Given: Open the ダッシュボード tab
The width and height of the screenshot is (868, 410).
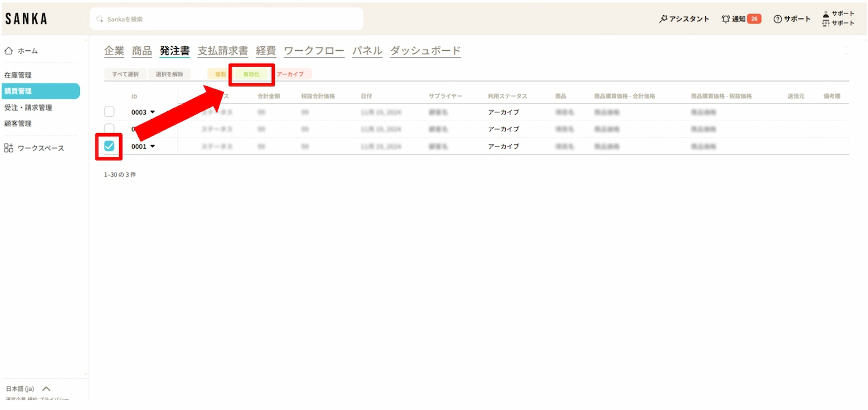Looking at the screenshot, I should click(x=425, y=51).
